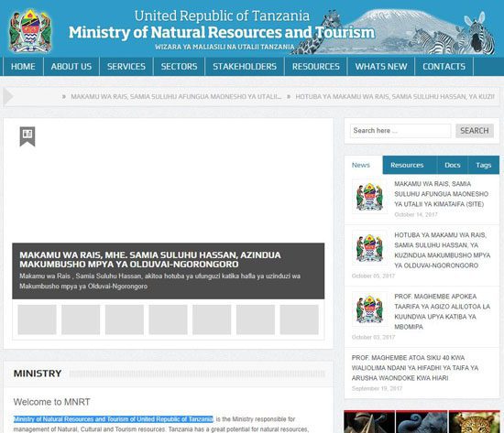Open the ABOUT US menu
The height and width of the screenshot is (433, 504).
coord(71,67)
